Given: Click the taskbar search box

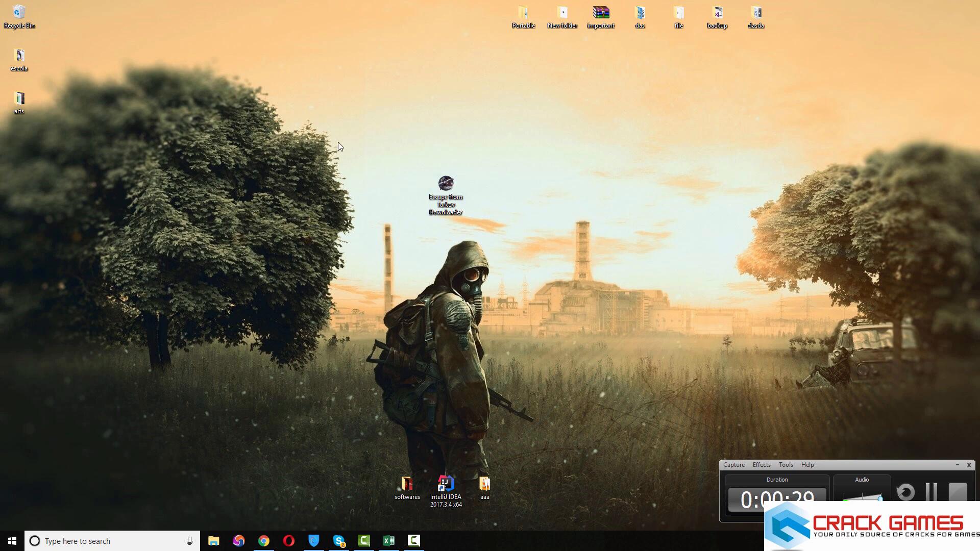Looking at the screenshot, I should point(112,541).
